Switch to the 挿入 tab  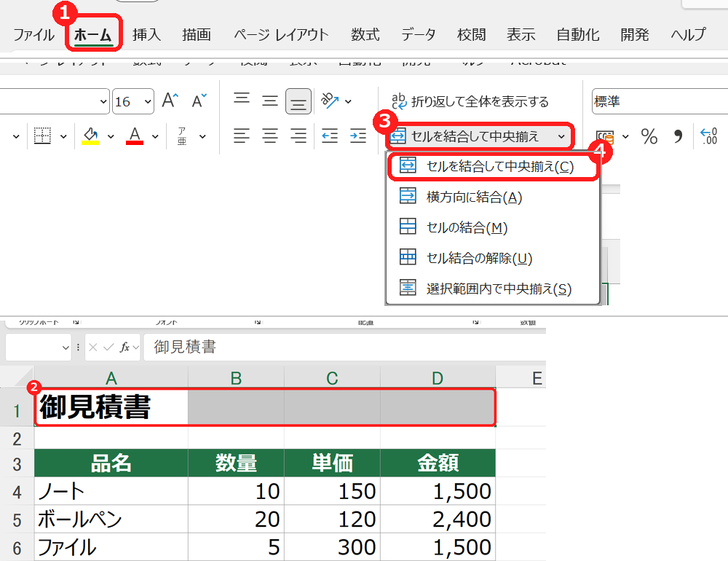(x=146, y=35)
